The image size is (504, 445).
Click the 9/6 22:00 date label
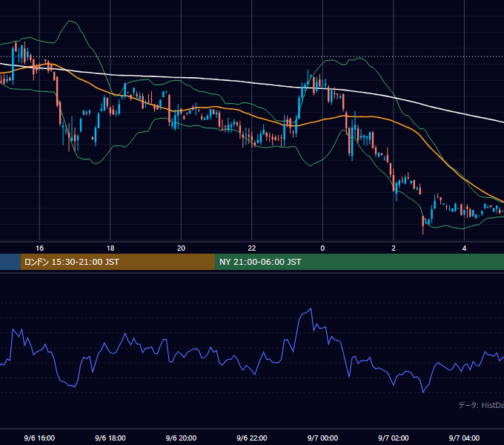pos(252,438)
